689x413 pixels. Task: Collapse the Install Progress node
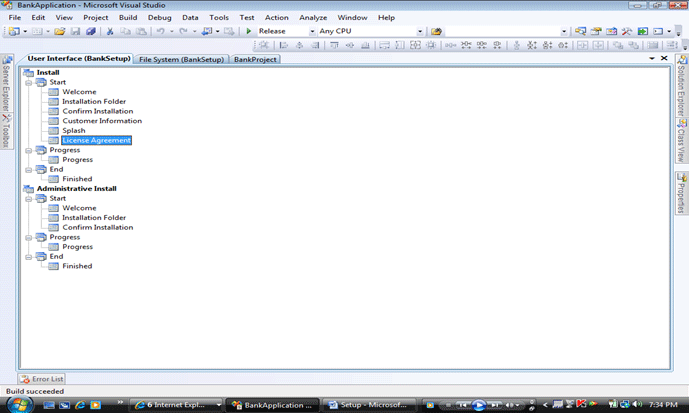click(29, 150)
